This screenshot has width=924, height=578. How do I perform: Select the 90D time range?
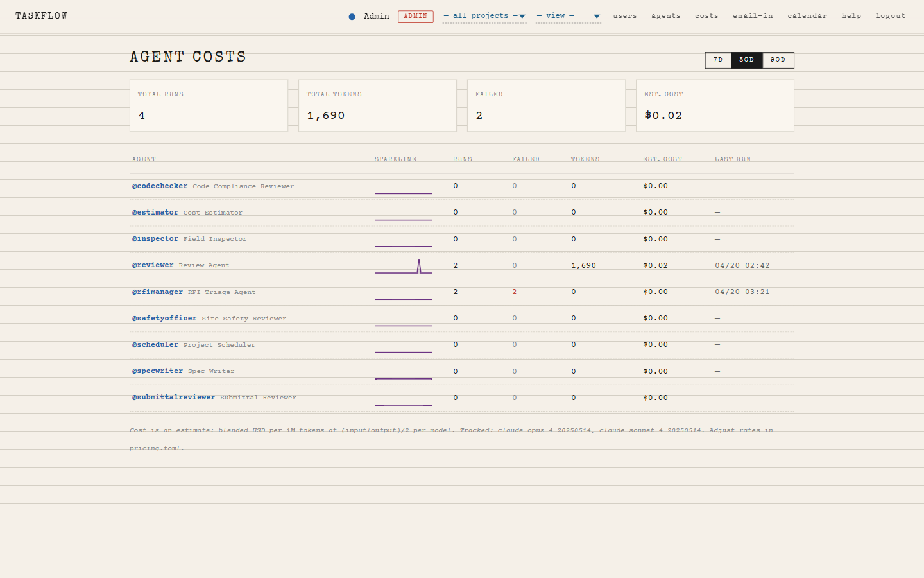point(778,60)
